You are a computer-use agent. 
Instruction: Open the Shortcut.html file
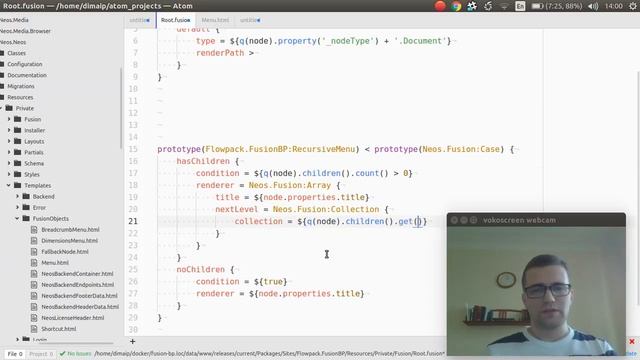pyautogui.click(x=58, y=329)
